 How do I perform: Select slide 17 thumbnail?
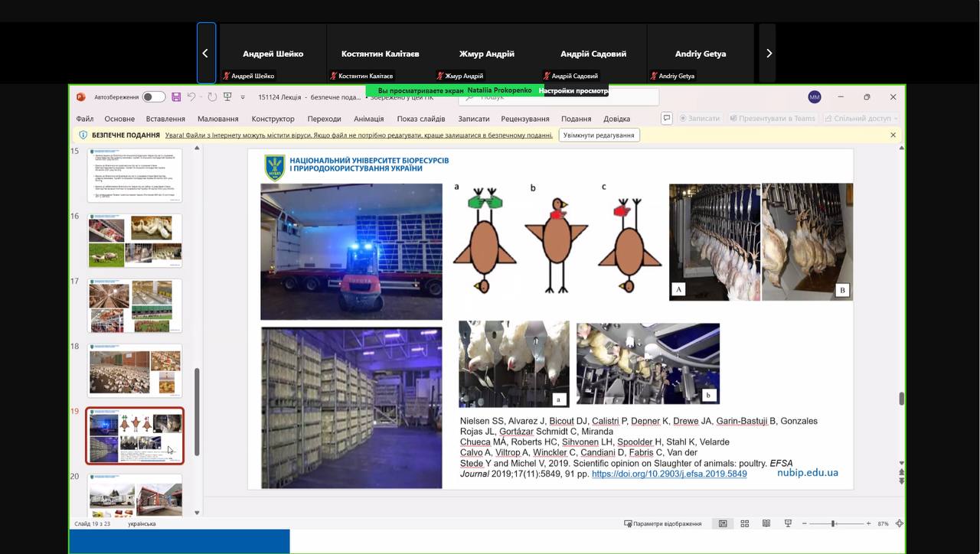[135, 305]
